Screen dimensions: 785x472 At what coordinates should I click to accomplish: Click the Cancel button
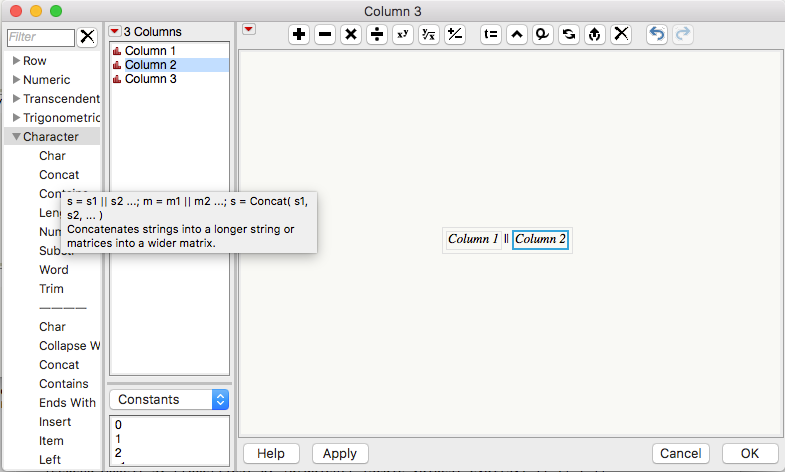point(681,453)
